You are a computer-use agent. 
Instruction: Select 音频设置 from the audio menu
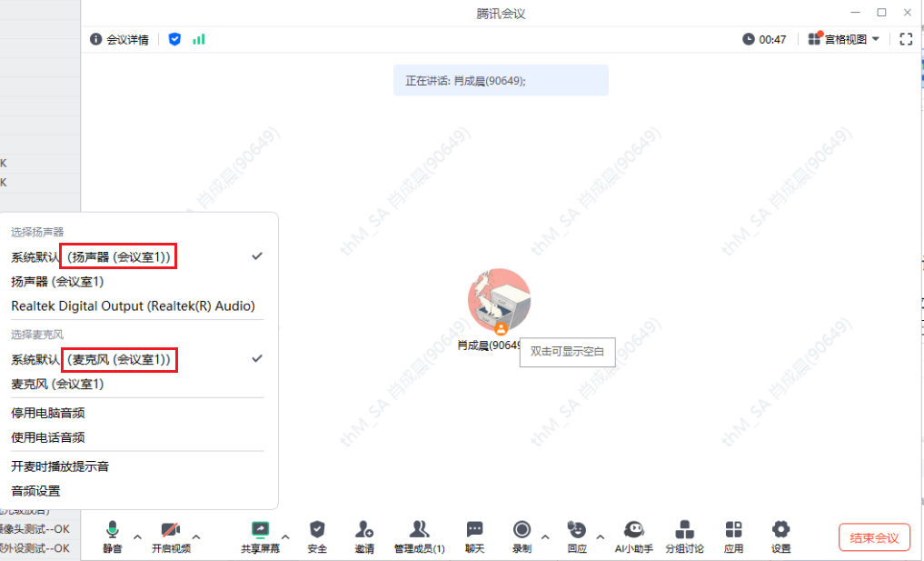(35, 491)
